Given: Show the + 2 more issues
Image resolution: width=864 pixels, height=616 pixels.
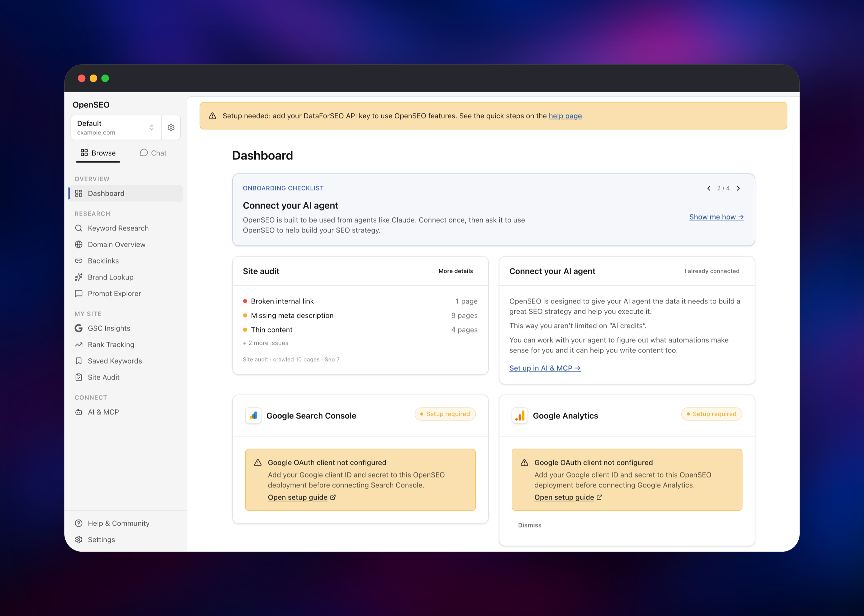Looking at the screenshot, I should pyautogui.click(x=265, y=343).
